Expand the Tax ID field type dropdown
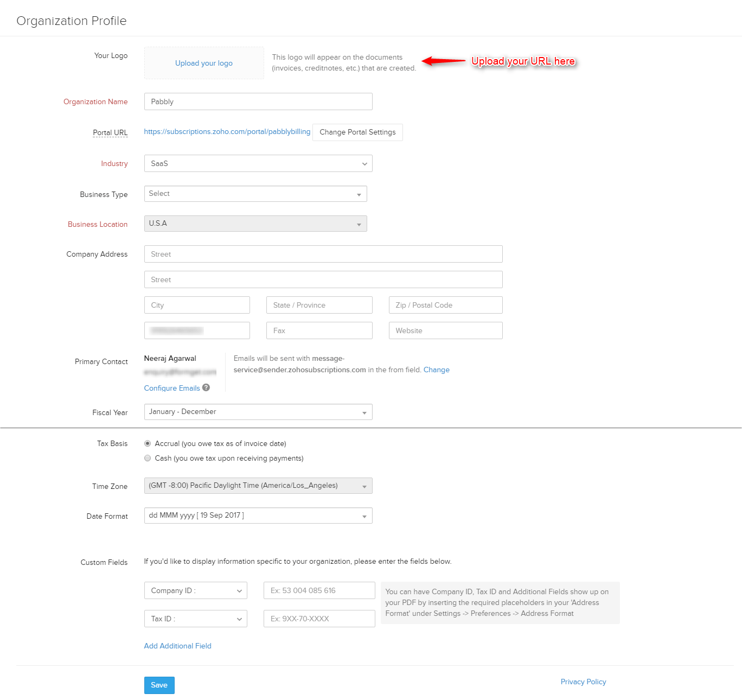Screen dimensions: 742x700 (196, 619)
